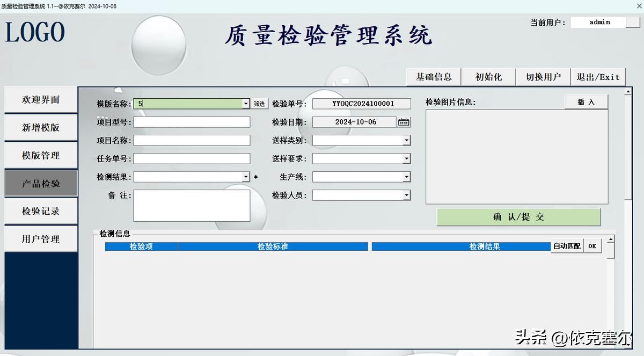Click 退出/Exit to quit
The image size is (644, 356).
click(x=598, y=77)
